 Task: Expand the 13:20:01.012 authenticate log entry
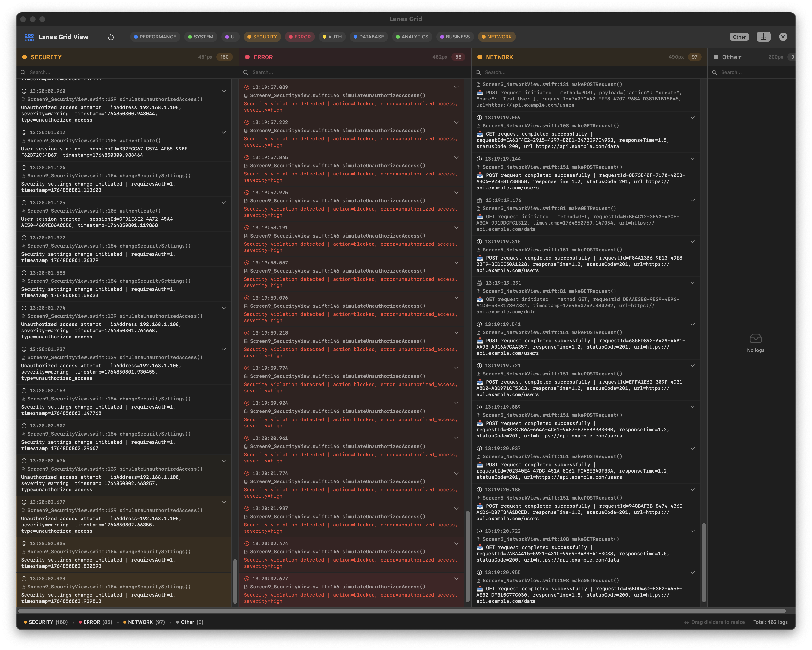point(224,132)
